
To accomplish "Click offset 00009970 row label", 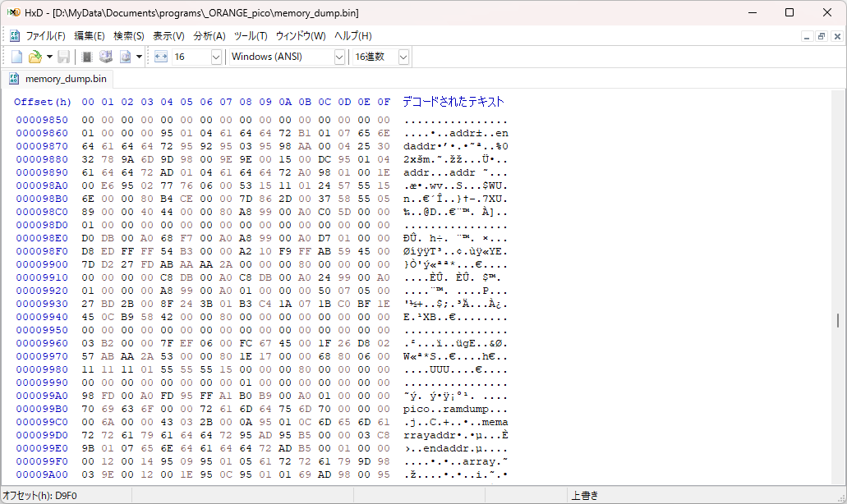I will click(x=42, y=357).
